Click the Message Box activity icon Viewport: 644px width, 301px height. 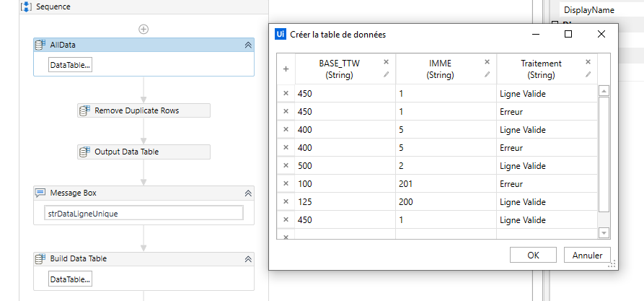[x=41, y=193]
